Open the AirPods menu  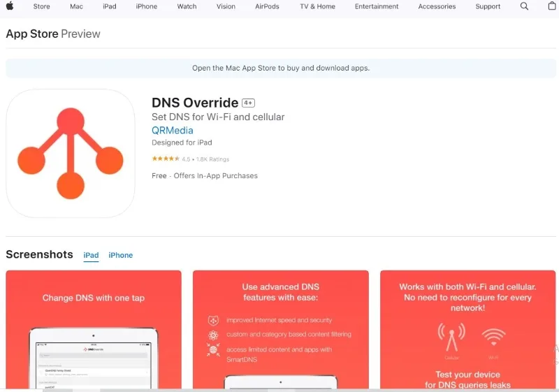click(x=267, y=6)
